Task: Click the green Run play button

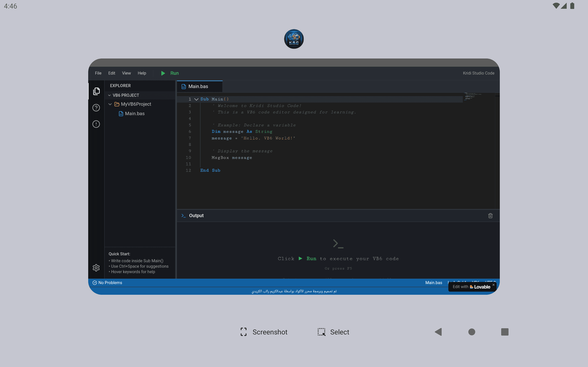Action: pos(163,73)
